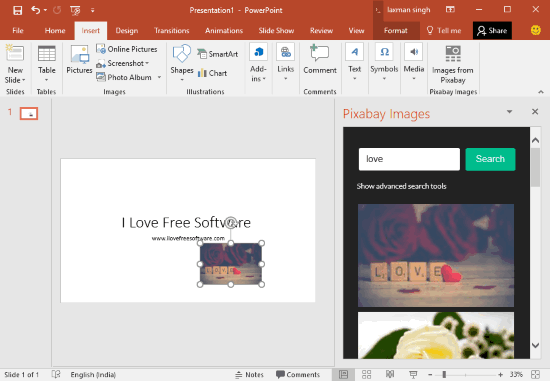Open Pixabay pane options dropdown
This screenshot has height=381, width=550.
coord(509,112)
